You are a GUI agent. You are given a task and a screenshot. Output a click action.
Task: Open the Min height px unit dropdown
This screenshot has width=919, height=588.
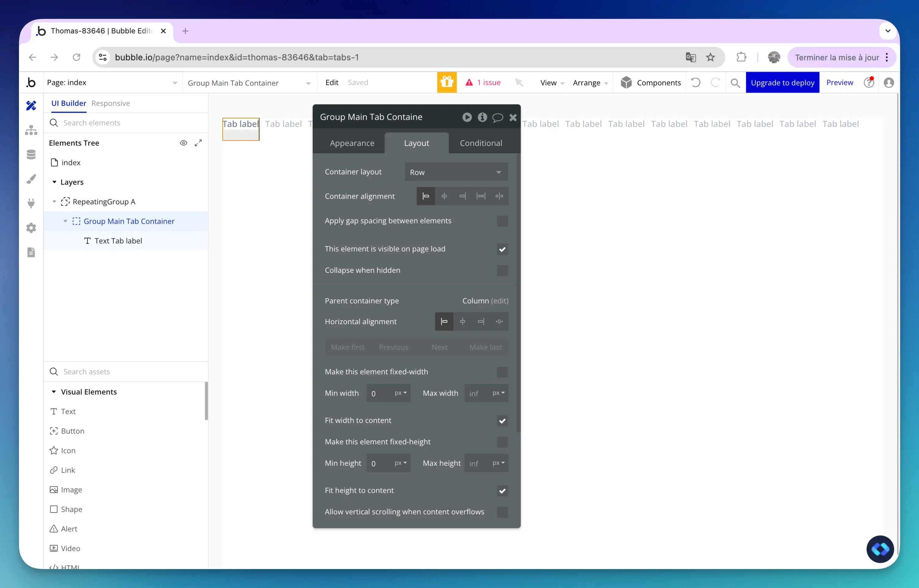401,463
